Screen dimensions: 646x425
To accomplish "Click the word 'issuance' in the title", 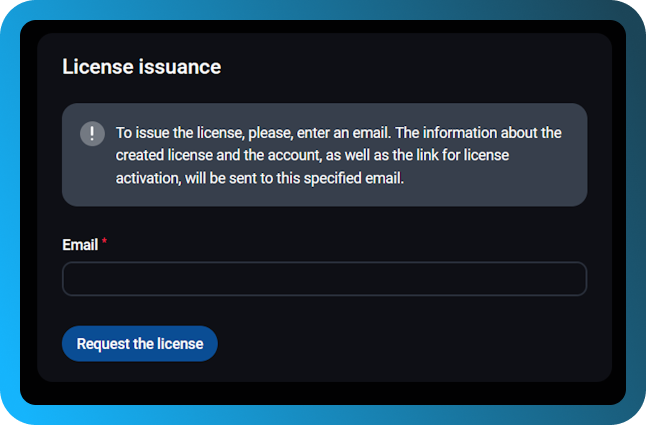I will tap(181, 67).
